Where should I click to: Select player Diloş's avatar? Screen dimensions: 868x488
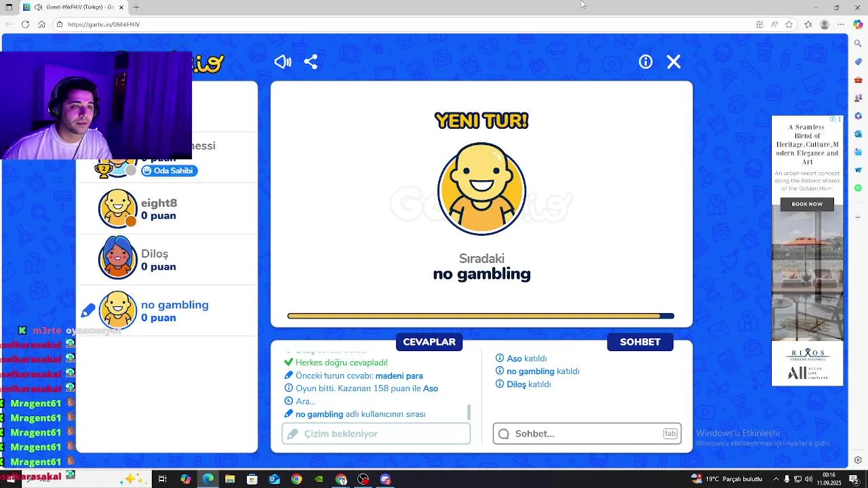click(117, 258)
